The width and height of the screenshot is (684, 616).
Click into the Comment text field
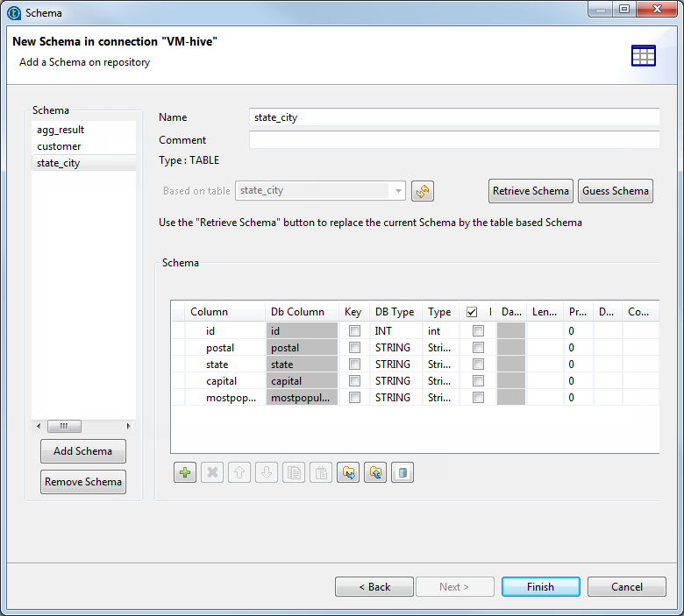coord(453,140)
